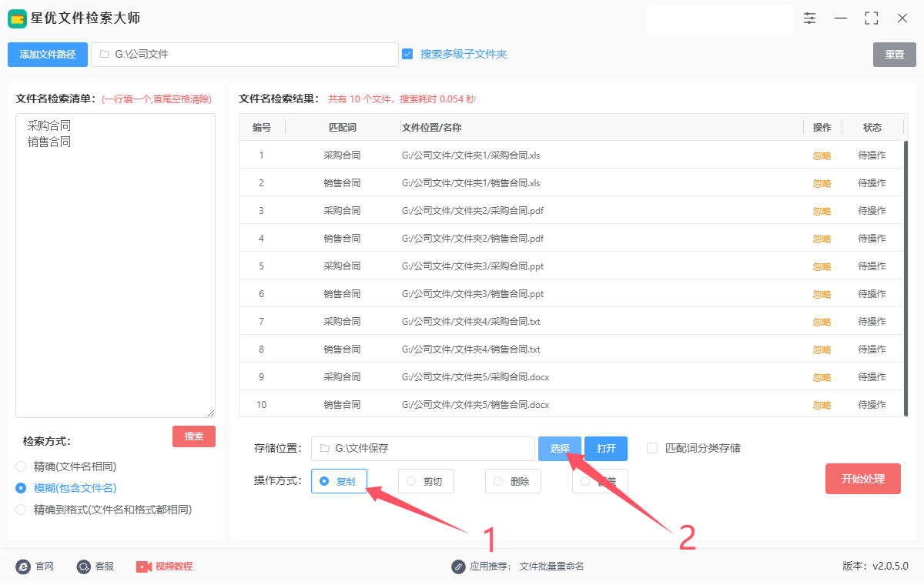Click folder icon in storage location field

(324, 448)
